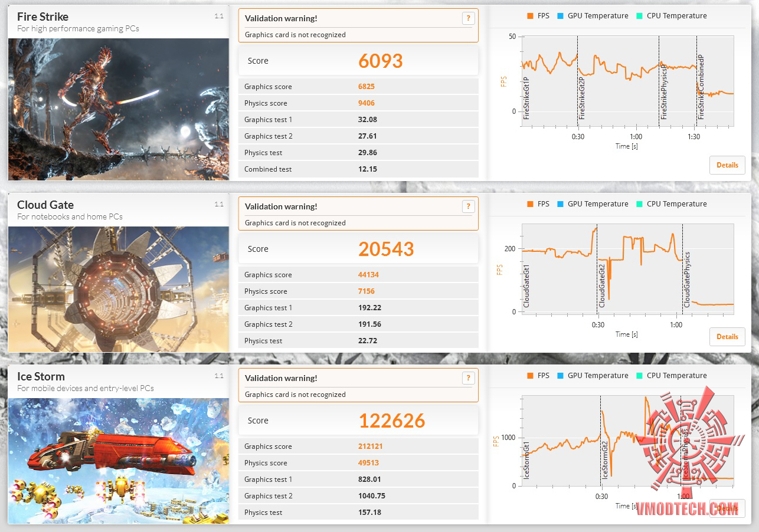Viewport: 759px width, 532px height.
Task: Toggle GPU Temperature legend in Ice Storm chart
Action: tap(592, 376)
